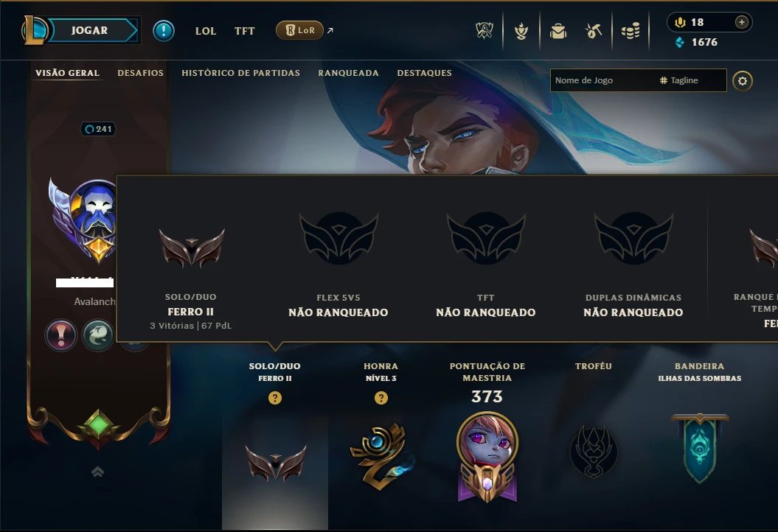Select the Pontuação de Maestria champion emblem

tap(487, 457)
